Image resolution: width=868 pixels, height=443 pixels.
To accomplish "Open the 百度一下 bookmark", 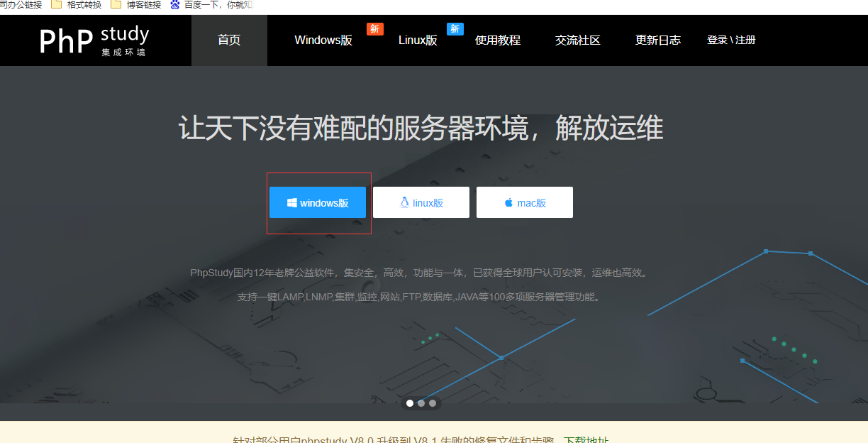I will [211, 5].
